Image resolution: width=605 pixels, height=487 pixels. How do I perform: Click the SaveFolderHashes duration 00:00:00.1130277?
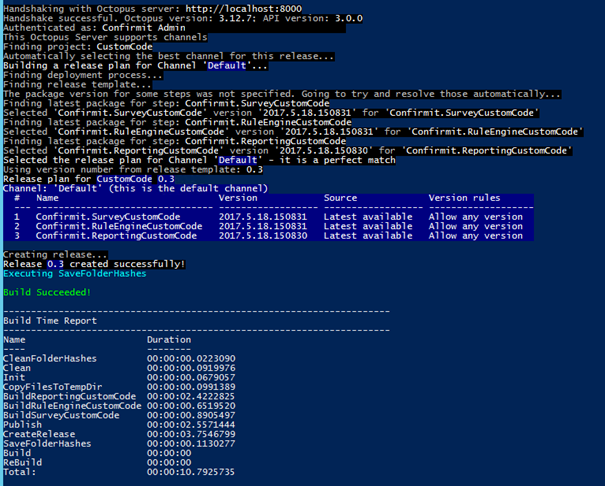pos(191,444)
